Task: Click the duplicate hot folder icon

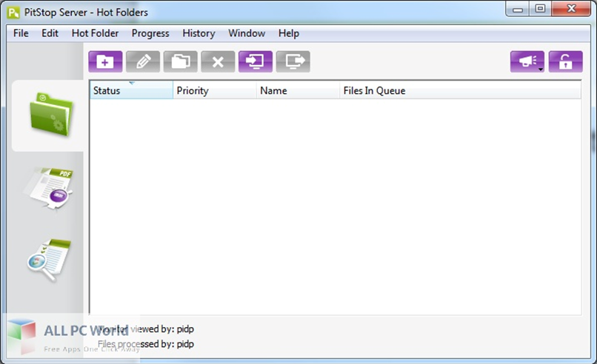Action: [x=180, y=62]
